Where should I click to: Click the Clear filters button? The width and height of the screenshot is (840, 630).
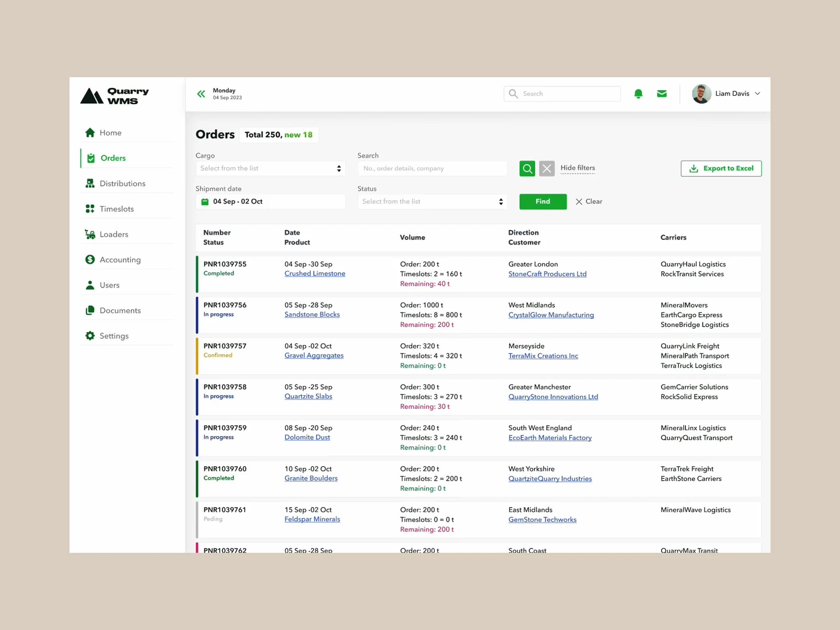click(x=589, y=202)
